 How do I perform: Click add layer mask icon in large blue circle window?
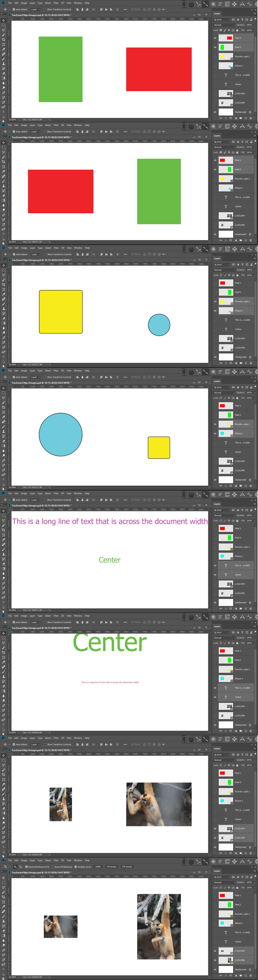pos(231,486)
